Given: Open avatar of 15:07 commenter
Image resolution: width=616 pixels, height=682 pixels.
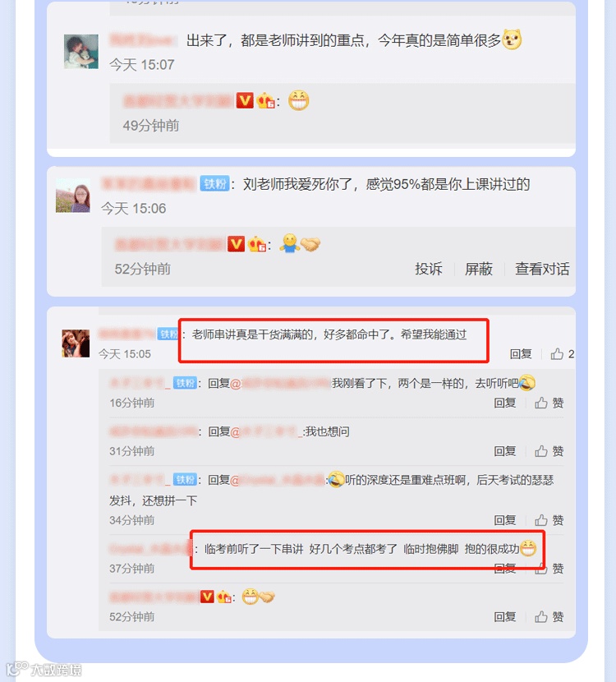Looking at the screenshot, I should [81, 51].
